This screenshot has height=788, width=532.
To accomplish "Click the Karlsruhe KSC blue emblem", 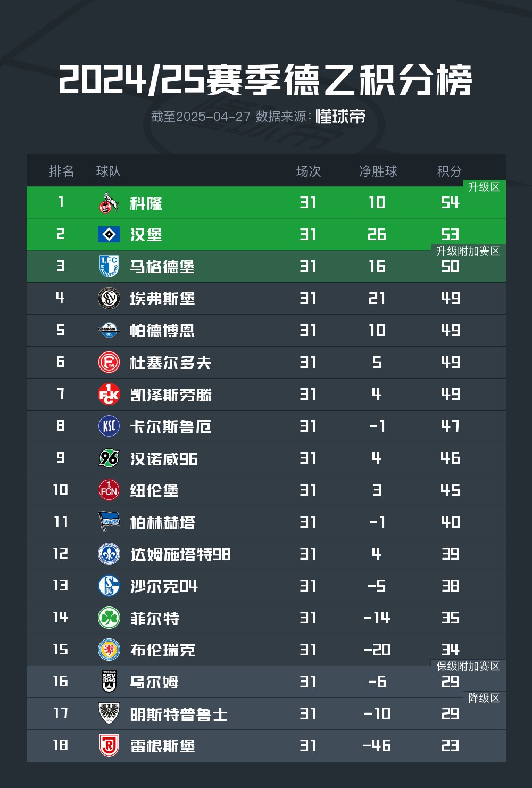I will [x=109, y=426].
